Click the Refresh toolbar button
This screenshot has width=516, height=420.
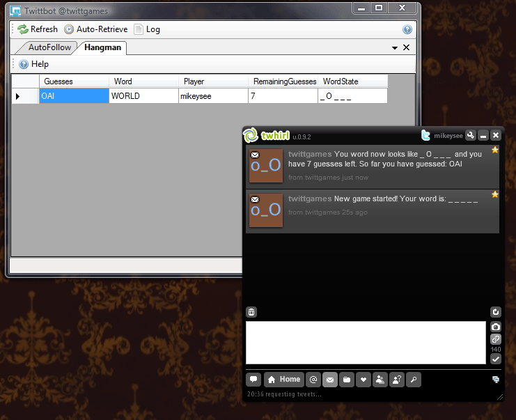pos(38,29)
